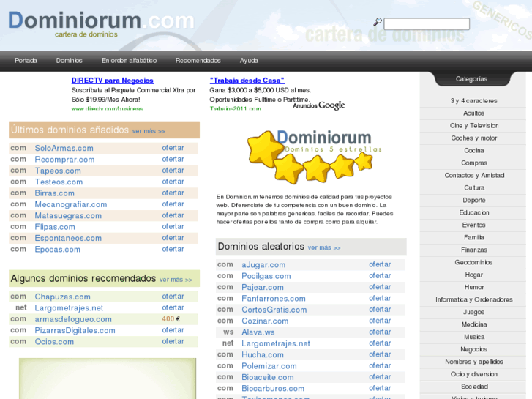Open the Matasuegras.com domain link
Screen dimensions: 532x399
tap(68, 215)
